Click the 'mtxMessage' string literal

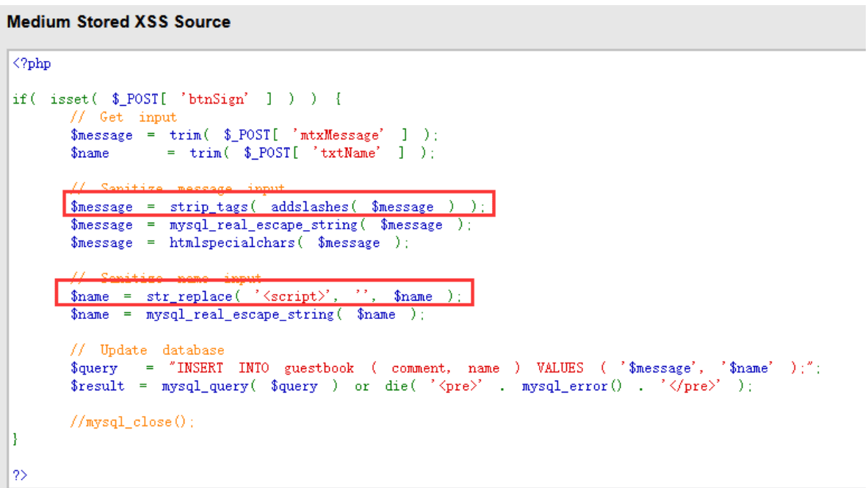point(339,135)
